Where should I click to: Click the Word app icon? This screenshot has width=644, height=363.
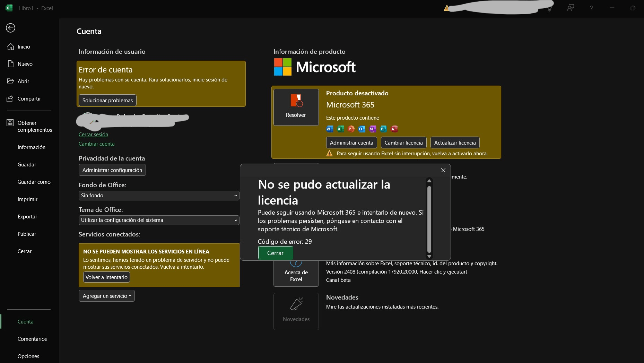point(330,129)
